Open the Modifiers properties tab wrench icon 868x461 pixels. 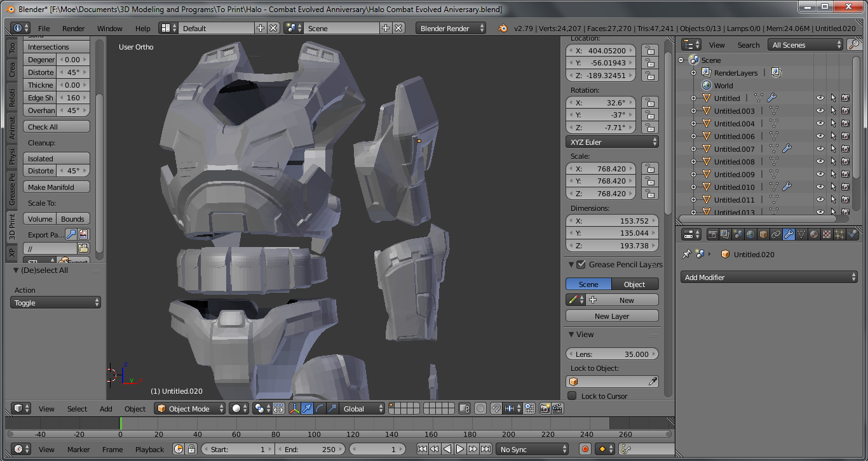(x=789, y=234)
